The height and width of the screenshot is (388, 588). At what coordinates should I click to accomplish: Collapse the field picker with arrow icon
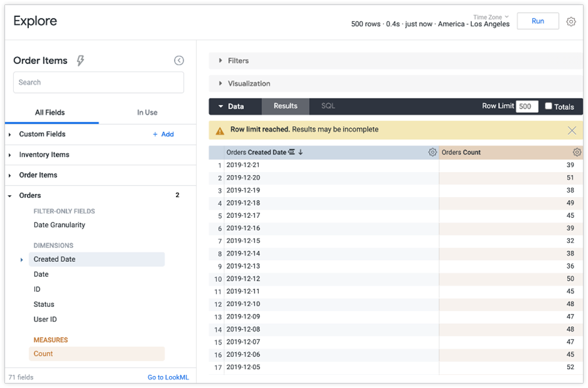pos(179,61)
